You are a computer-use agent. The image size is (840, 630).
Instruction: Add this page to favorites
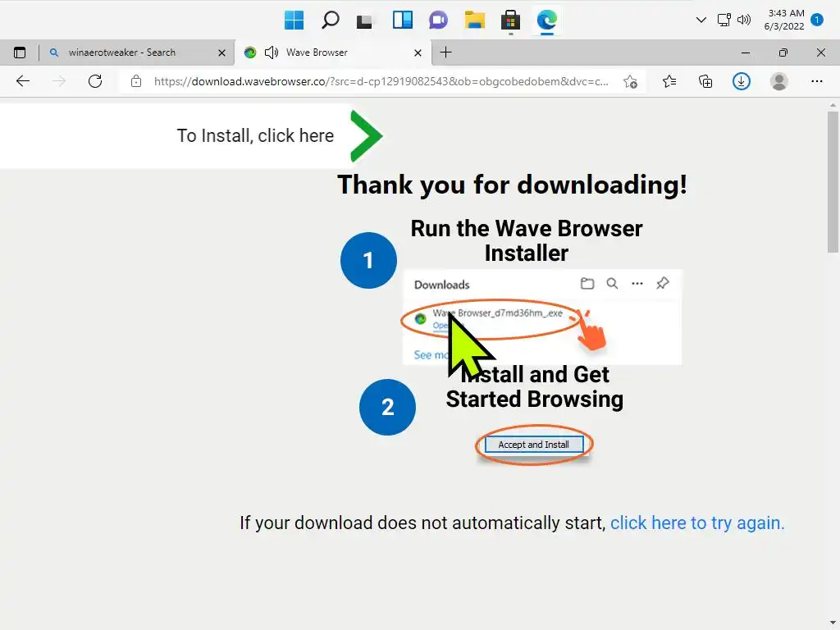tap(631, 82)
